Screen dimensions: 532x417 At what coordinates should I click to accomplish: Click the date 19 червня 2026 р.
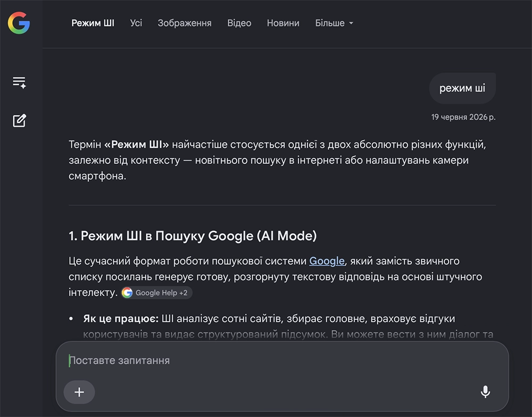pos(463,117)
